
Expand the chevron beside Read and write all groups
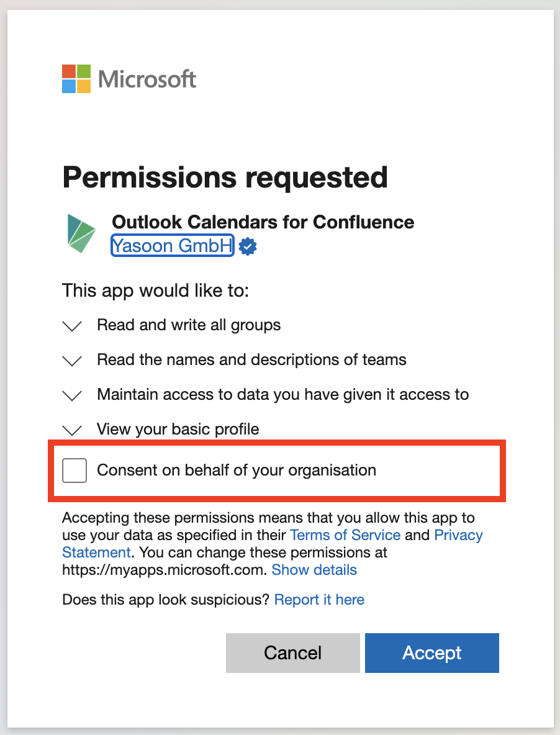pyautogui.click(x=73, y=326)
